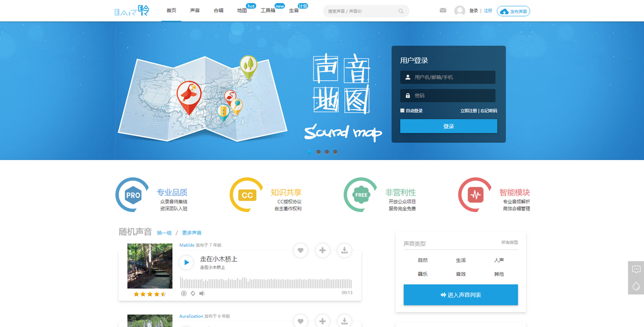Switch to the 地图 navigation tab

click(243, 11)
